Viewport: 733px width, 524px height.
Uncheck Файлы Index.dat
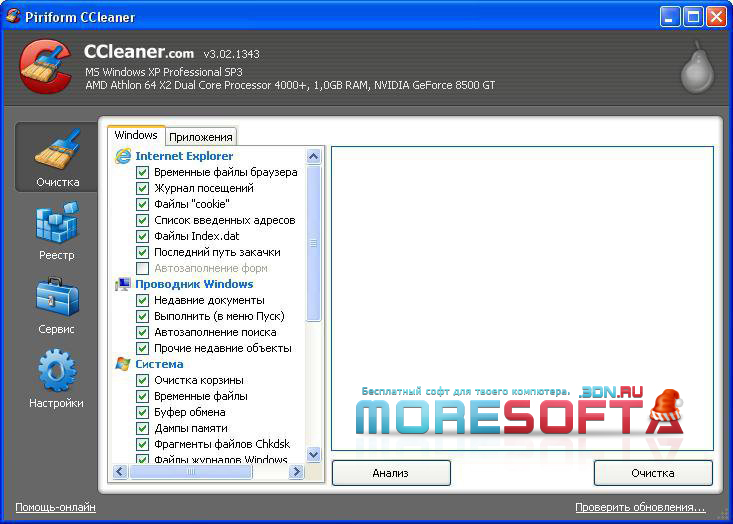pos(143,236)
